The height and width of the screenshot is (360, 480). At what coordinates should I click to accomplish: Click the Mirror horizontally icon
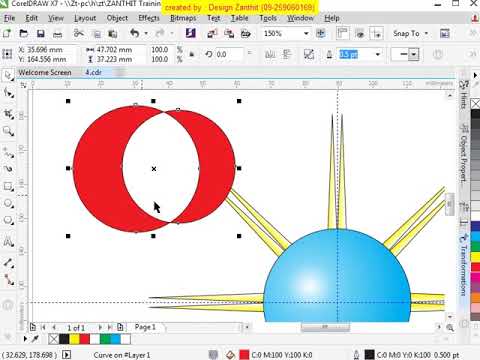point(270,54)
